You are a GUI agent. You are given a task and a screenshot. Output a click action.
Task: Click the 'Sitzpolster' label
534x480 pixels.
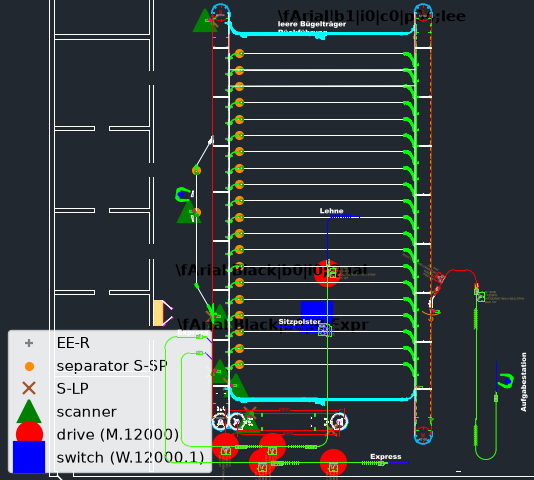299,322
